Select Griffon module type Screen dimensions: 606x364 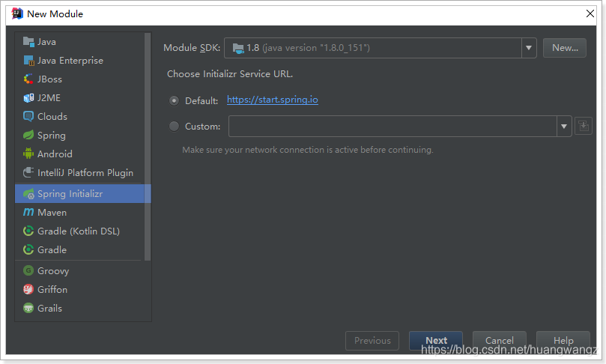[x=79, y=289]
